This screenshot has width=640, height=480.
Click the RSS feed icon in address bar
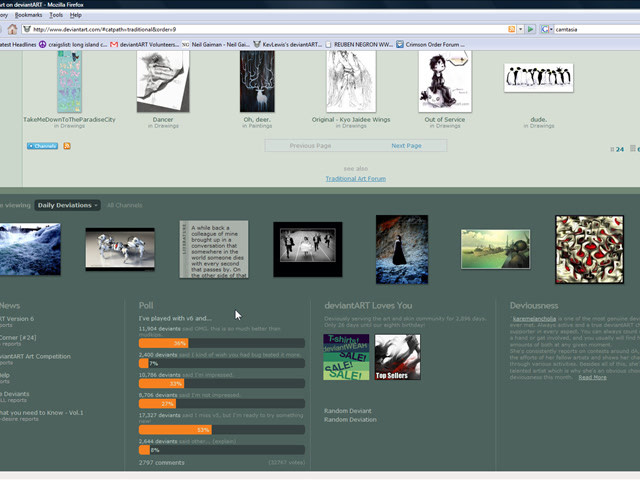(x=511, y=29)
